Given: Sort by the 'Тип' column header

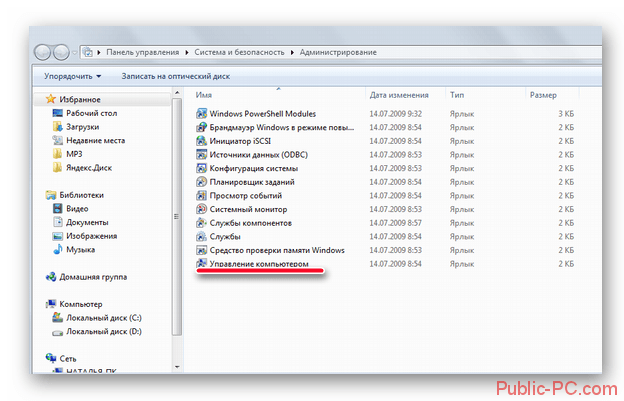Looking at the screenshot, I should click(457, 95).
